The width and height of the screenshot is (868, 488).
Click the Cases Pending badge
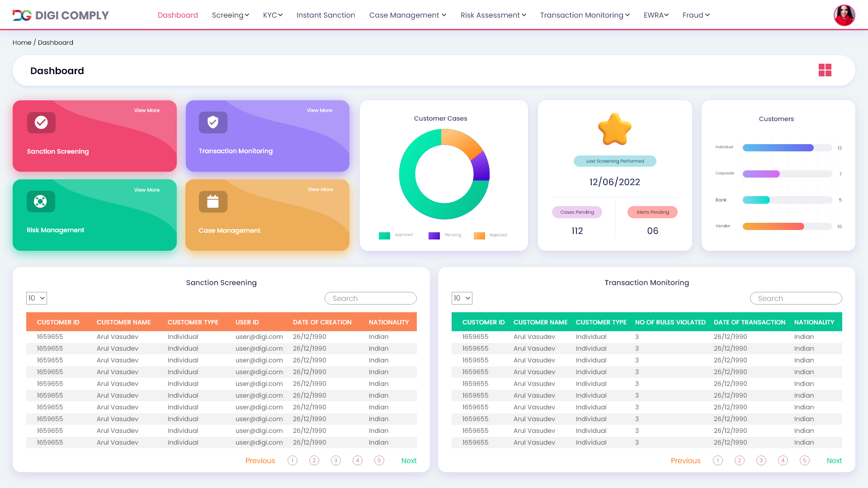(577, 212)
